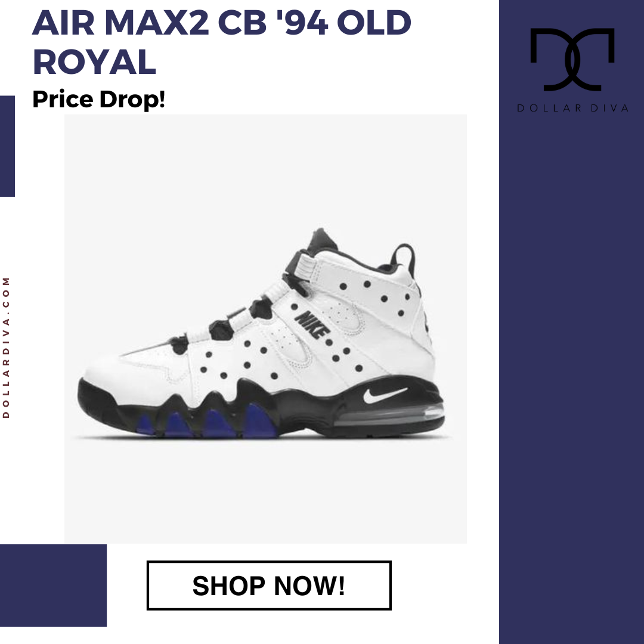
Task: Click the black NIKE wordmark on the shoe
Action: [312, 324]
